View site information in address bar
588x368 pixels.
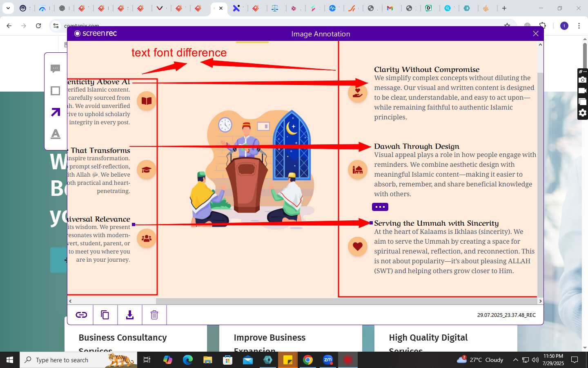56,26
